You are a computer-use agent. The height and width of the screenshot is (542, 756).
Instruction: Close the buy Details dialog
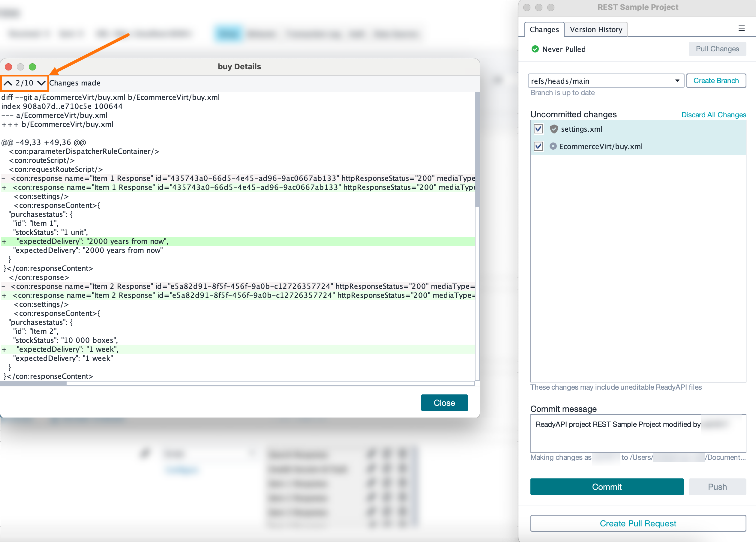(x=444, y=403)
